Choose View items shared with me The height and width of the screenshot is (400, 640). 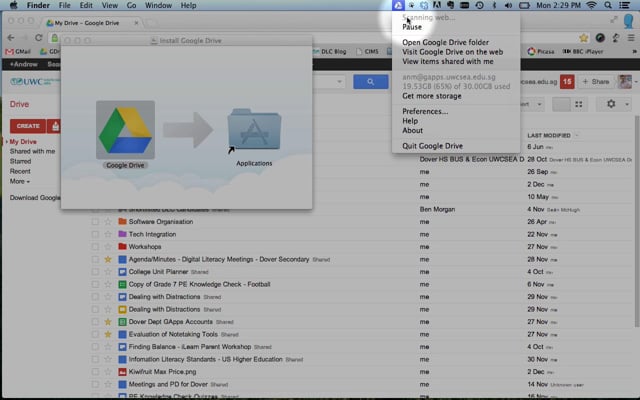click(x=448, y=61)
